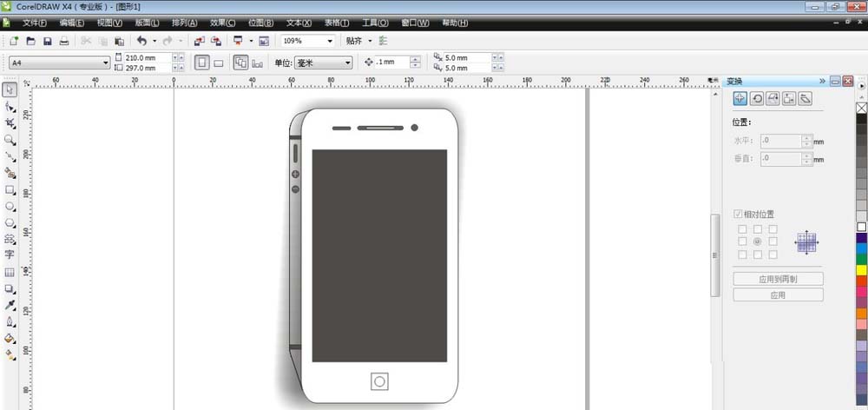Select the Polygon tool
868x410 pixels.
10,222
